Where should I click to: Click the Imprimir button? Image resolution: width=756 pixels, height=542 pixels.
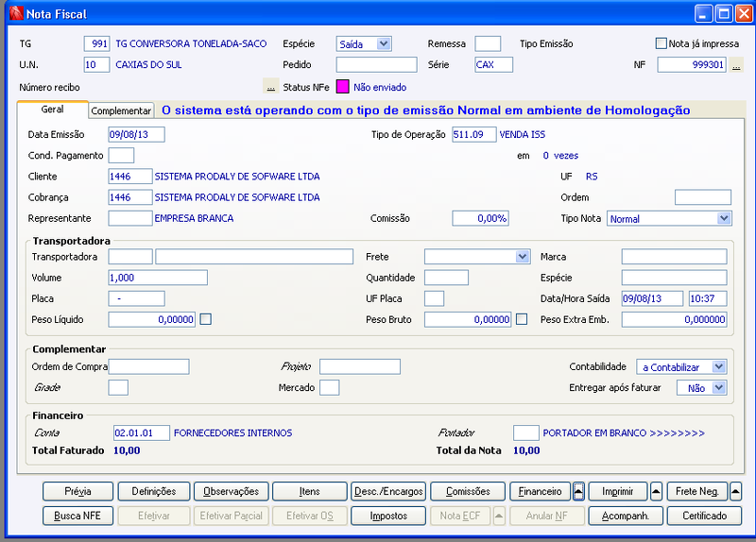pos(618,491)
